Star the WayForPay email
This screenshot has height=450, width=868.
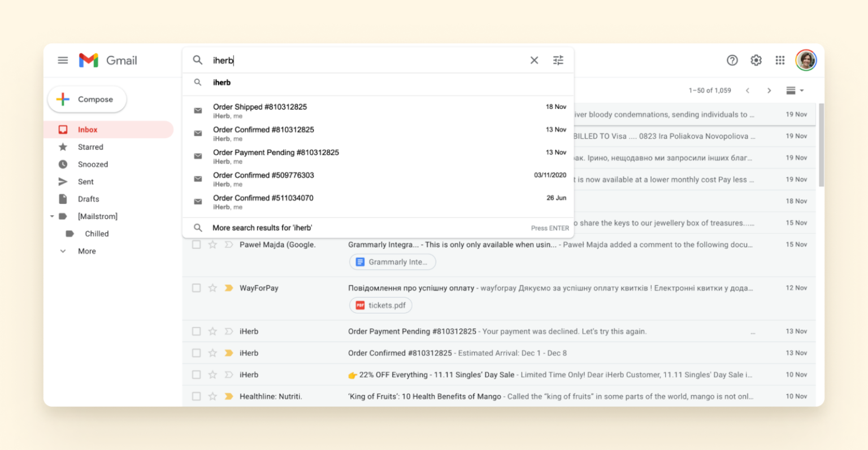click(212, 288)
